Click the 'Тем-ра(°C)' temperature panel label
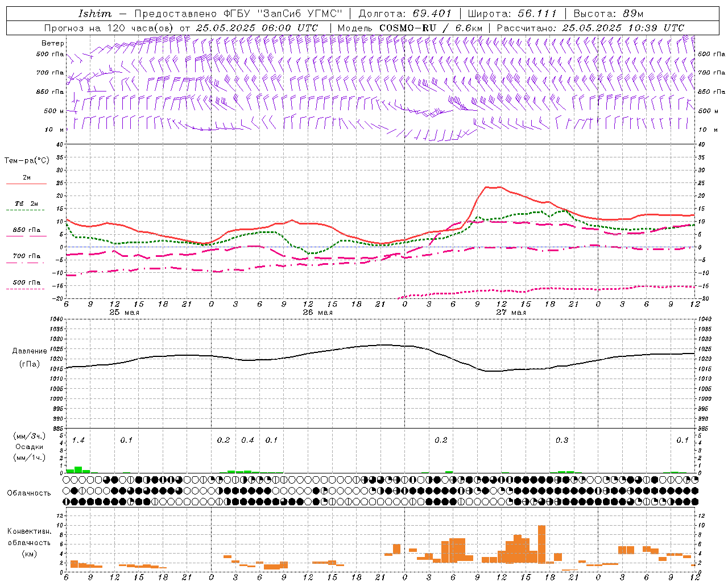 [27, 161]
